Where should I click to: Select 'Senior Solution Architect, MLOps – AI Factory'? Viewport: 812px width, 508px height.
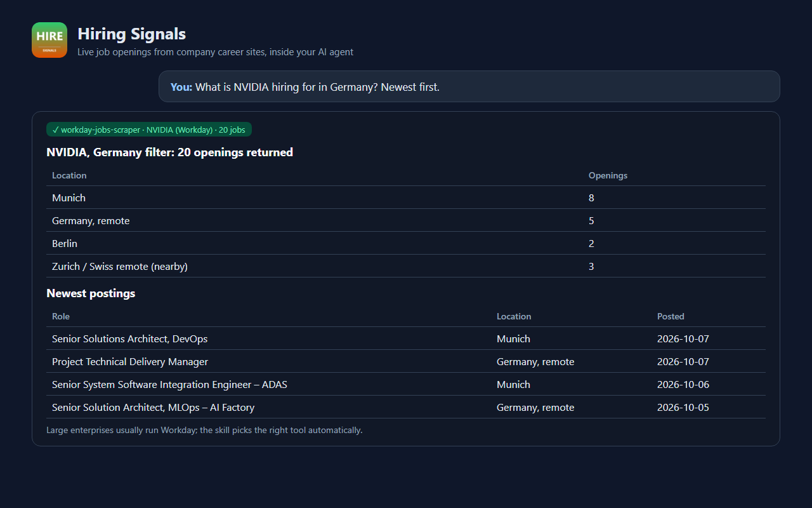tap(154, 408)
